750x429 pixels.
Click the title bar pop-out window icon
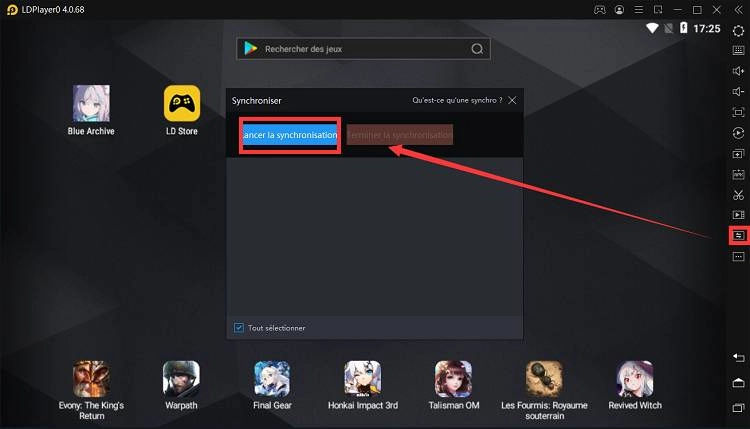pyautogui.click(x=658, y=10)
